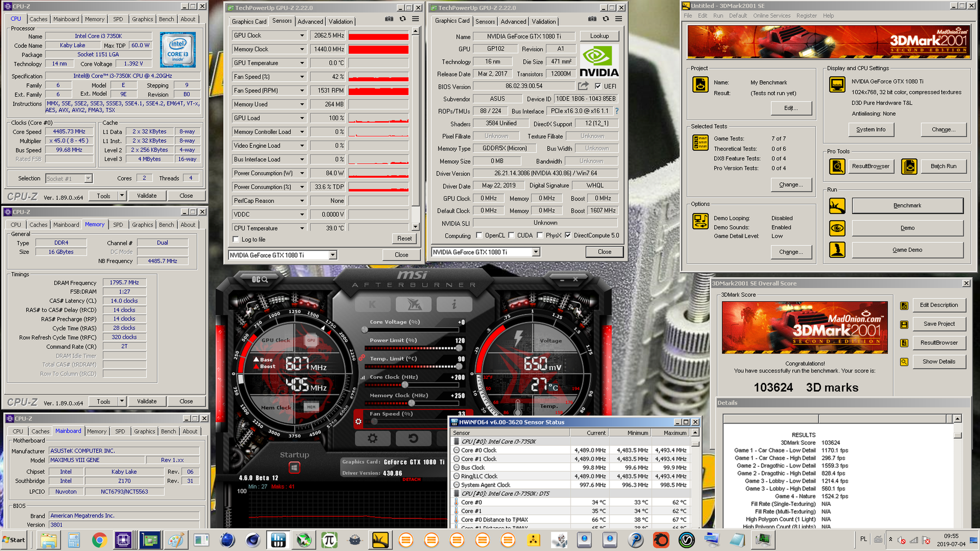Switch to Caches tab in top CPU-Z
This screenshot has height=551, width=980.
(38, 19)
